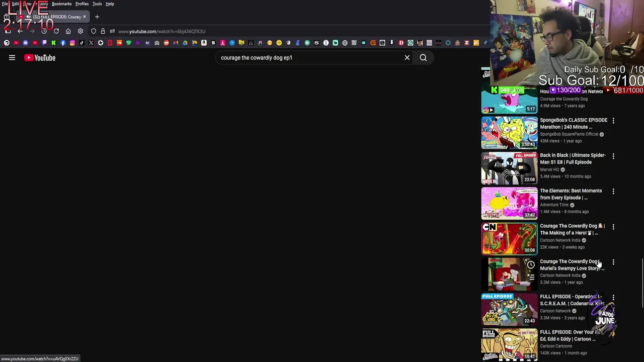Add Muriel's Swampy video to Watch Later

click(x=531, y=265)
